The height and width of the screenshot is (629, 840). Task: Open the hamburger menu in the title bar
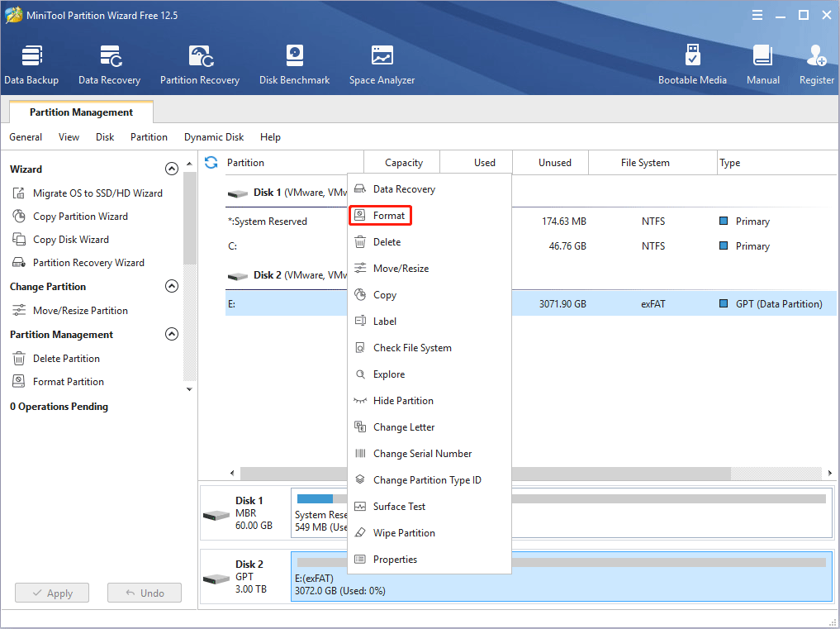click(757, 15)
